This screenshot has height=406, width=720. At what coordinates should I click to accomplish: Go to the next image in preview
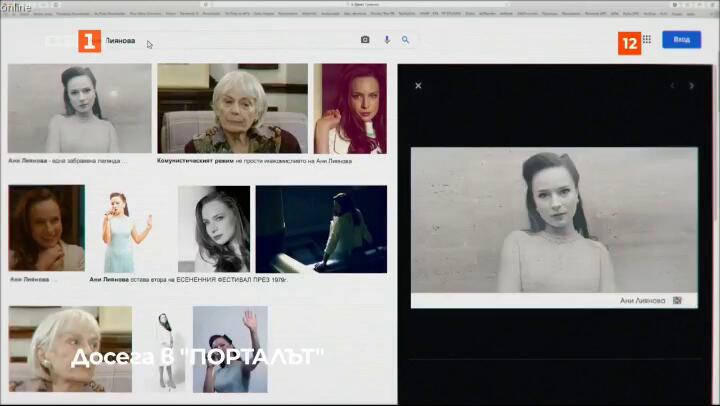[691, 86]
